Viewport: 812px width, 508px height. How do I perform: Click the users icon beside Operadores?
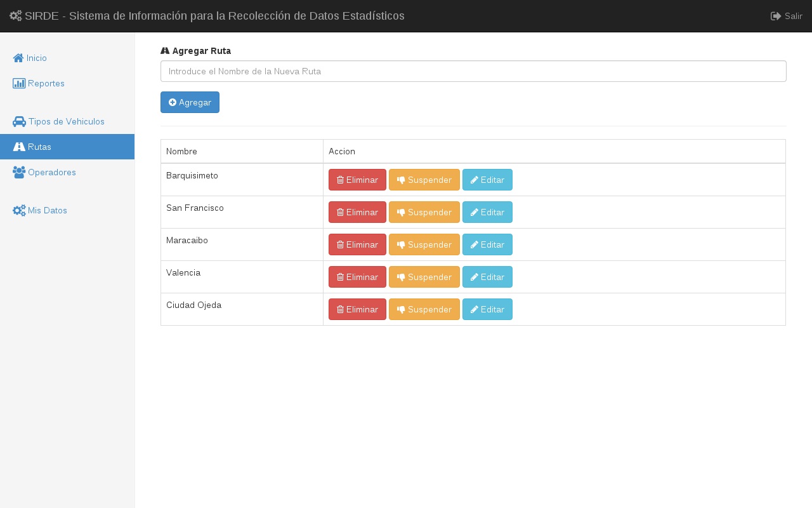pyautogui.click(x=19, y=172)
